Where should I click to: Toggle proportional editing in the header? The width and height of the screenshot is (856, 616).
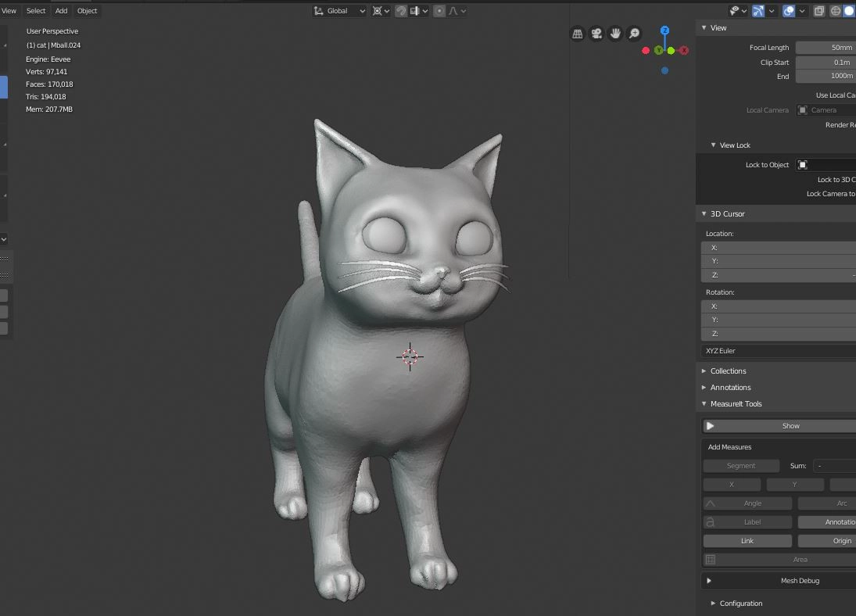point(439,11)
